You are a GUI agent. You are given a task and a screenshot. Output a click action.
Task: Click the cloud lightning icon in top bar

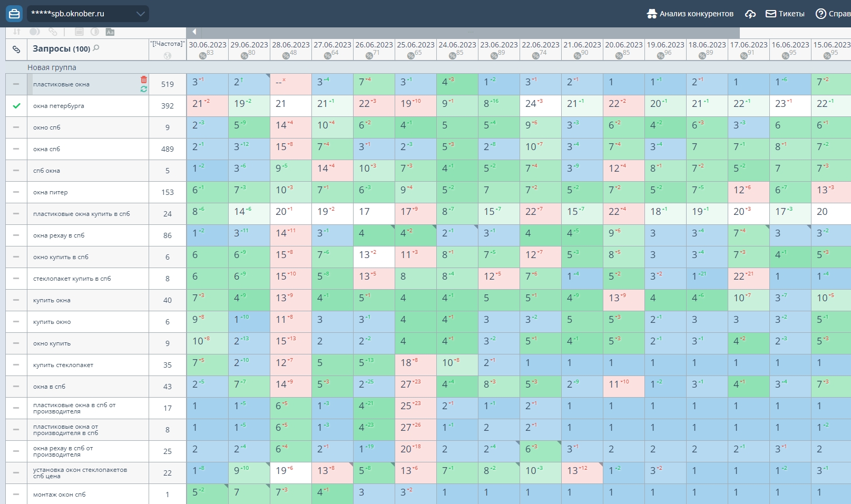750,14
